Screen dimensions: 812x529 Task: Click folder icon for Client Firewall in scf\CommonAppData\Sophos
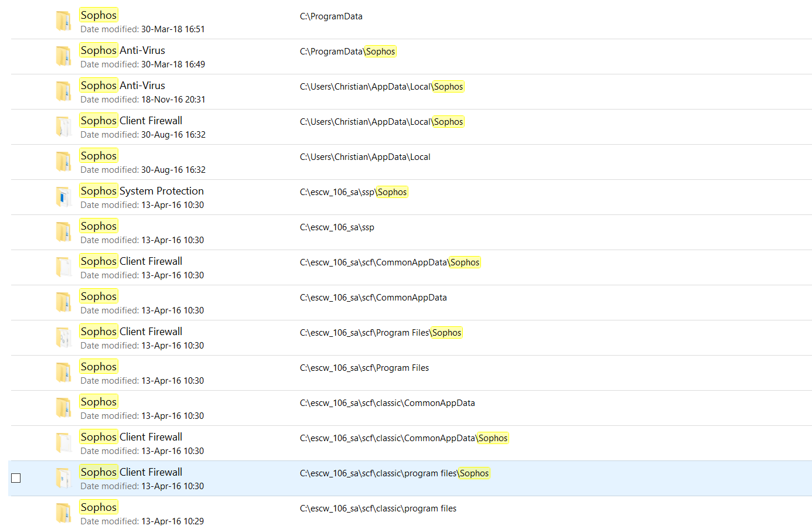click(63, 267)
